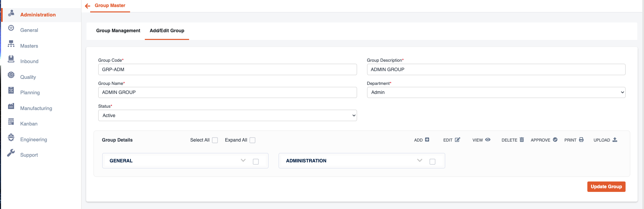This screenshot has width=644, height=209.
Task: Click the Manufacturing factory icon
Action: point(11,106)
